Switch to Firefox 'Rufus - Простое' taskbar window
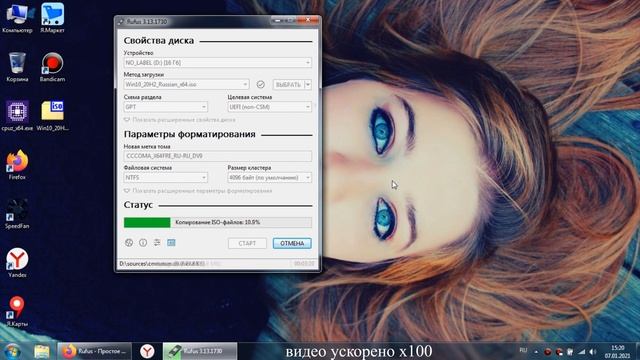Viewport: 640px width, 360px height. click(94, 351)
